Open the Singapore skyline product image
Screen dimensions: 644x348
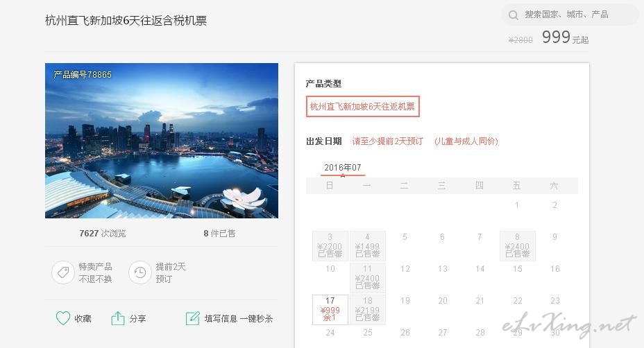pyautogui.click(x=162, y=141)
